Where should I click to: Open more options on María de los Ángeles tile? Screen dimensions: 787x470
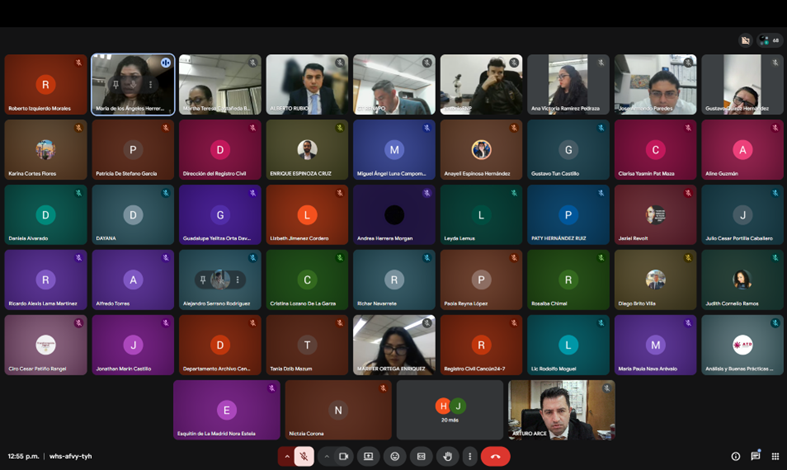150,84
